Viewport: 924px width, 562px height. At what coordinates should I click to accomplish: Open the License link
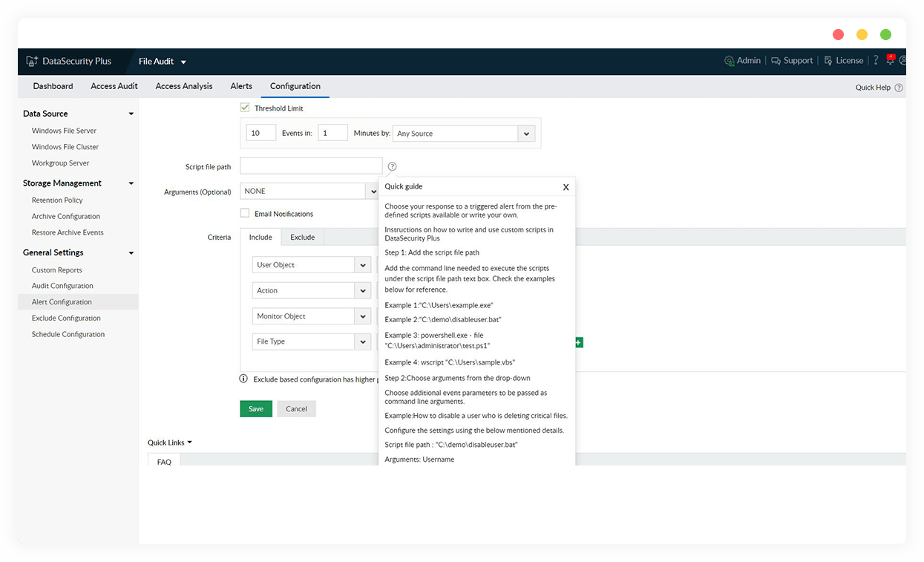click(850, 61)
